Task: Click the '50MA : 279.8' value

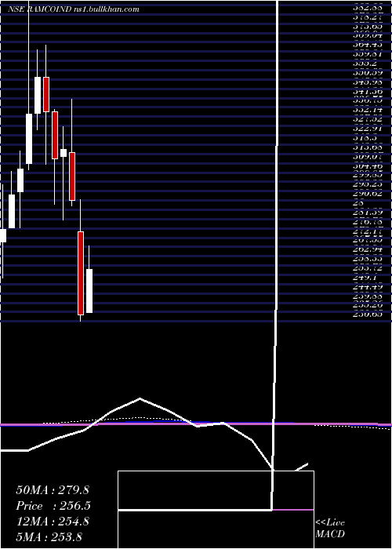Action: click(x=53, y=490)
